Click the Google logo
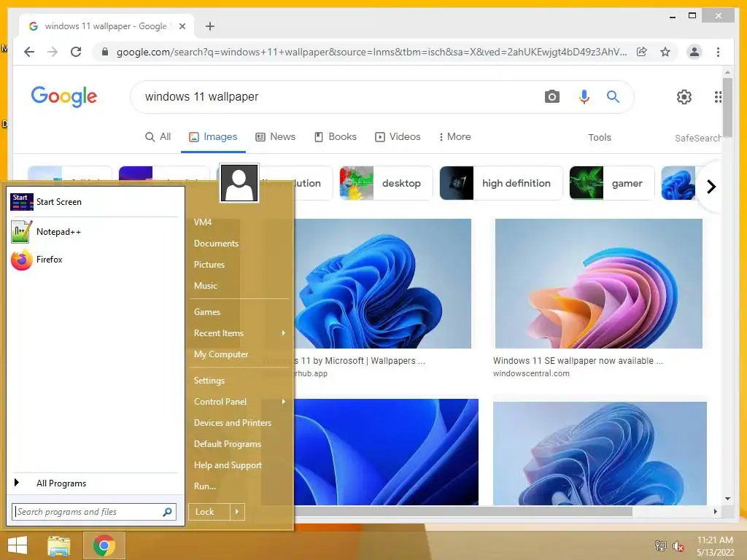The image size is (747, 560). (64, 97)
